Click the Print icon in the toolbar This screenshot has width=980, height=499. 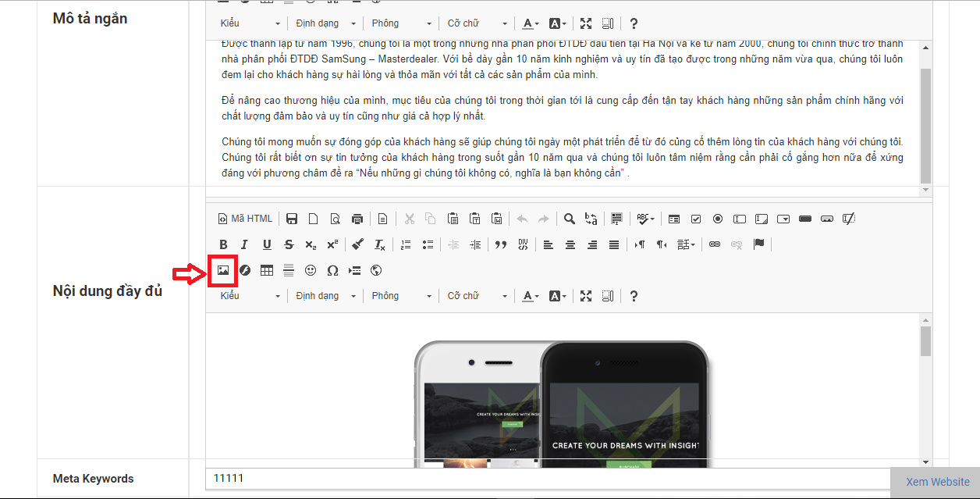(x=357, y=219)
